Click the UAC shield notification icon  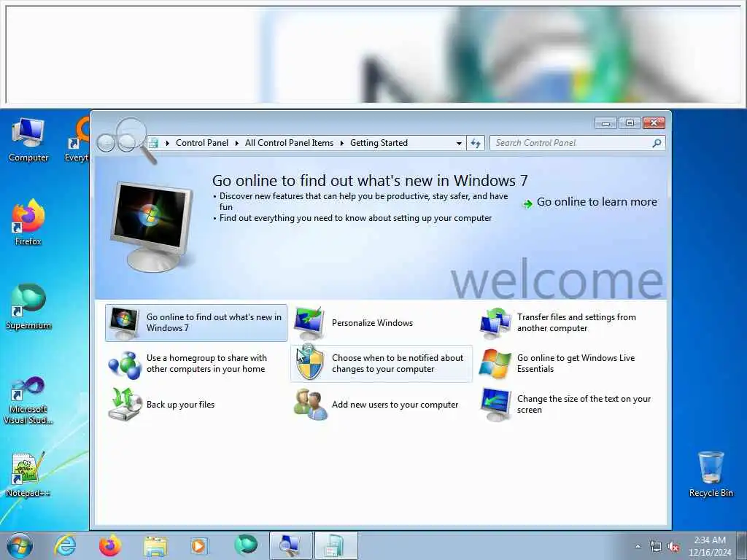point(309,363)
